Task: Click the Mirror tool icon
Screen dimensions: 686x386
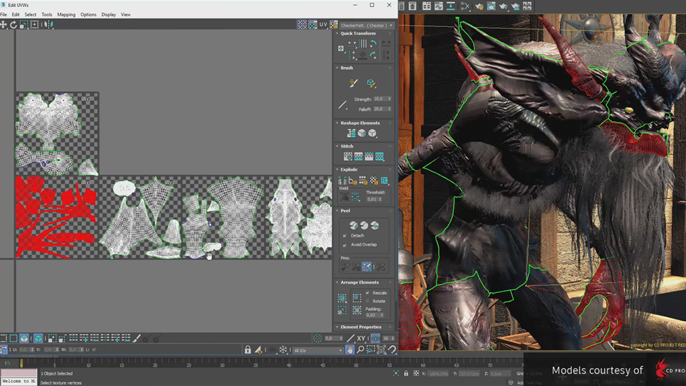Action: click(49, 25)
